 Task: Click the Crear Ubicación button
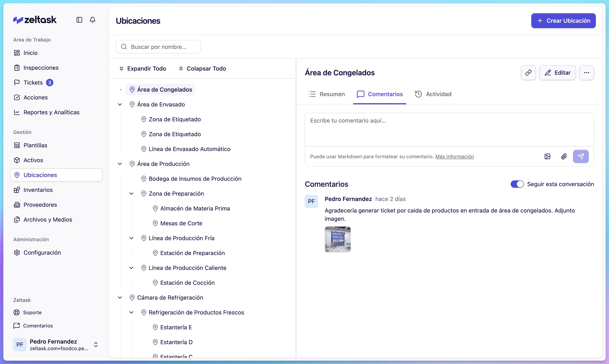(x=563, y=21)
